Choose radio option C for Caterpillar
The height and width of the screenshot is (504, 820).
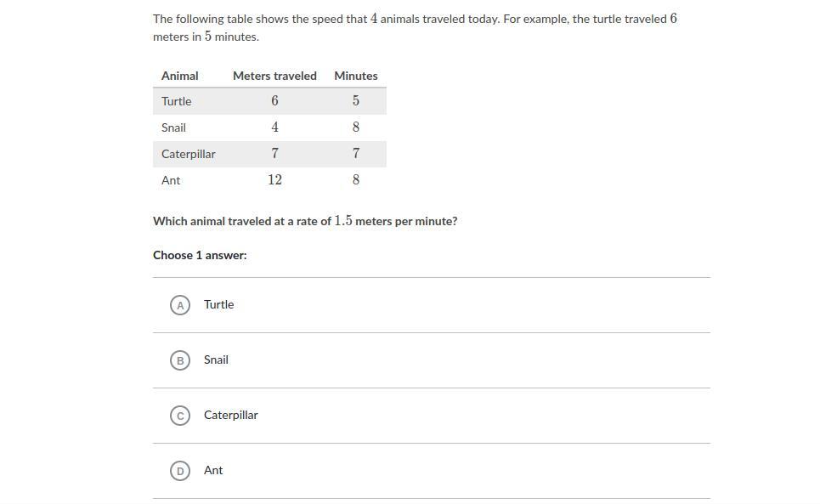click(180, 415)
